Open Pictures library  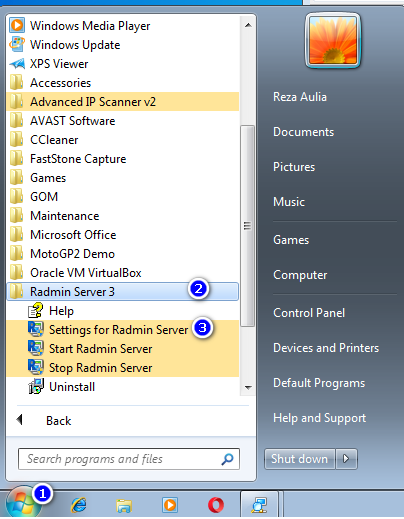(294, 167)
